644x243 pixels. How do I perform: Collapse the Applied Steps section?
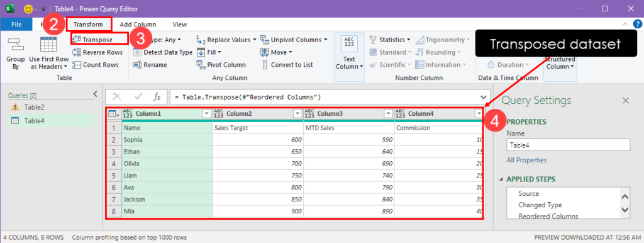click(x=501, y=179)
